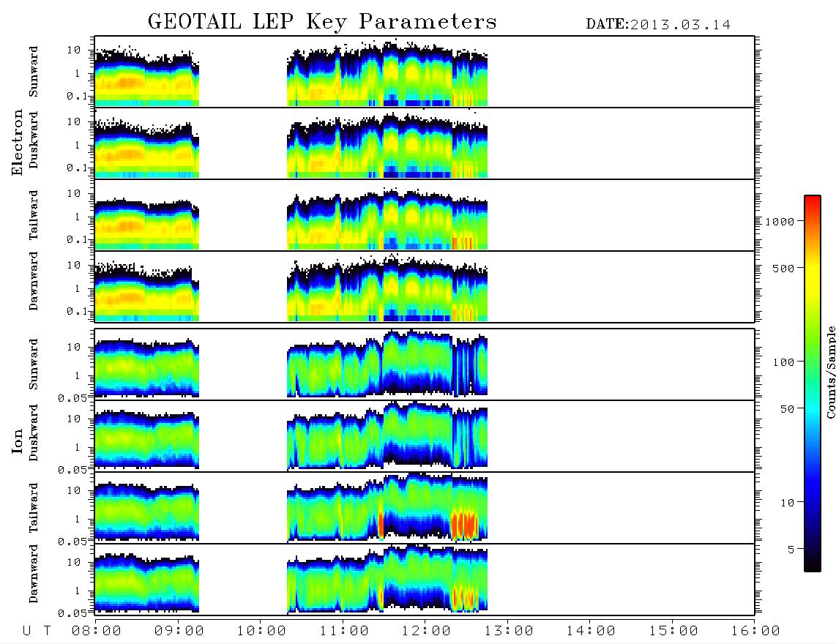Click the "100" colorbar tick value

(783, 362)
